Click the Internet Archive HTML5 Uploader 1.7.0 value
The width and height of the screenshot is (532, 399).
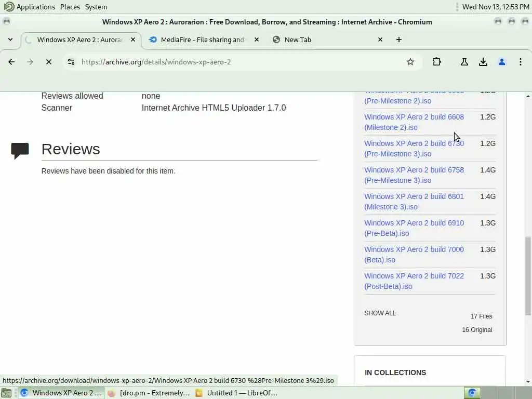click(214, 108)
